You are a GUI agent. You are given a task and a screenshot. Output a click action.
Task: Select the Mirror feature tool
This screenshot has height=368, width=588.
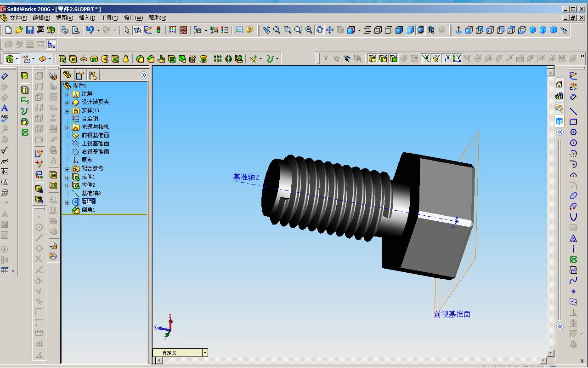(239, 59)
